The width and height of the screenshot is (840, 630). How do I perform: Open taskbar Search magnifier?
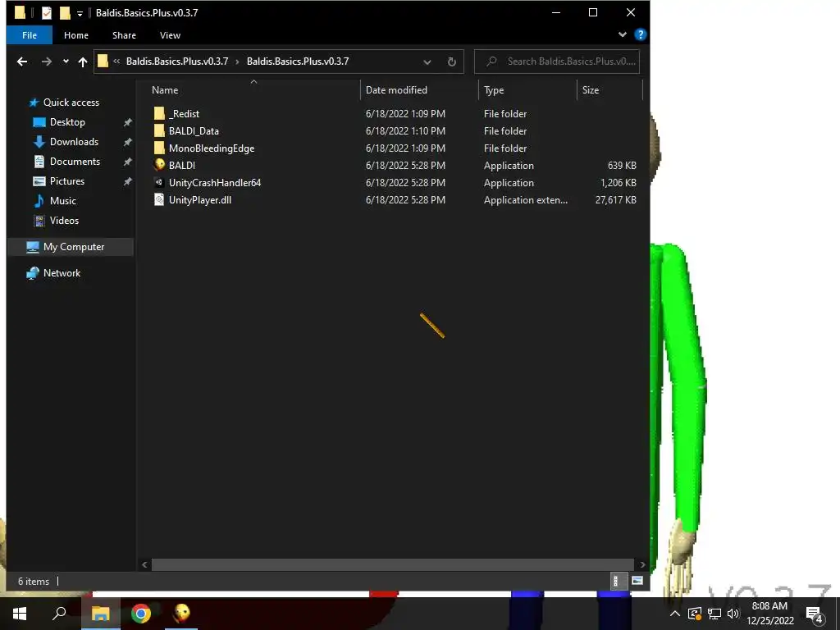[x=59, y=614]
